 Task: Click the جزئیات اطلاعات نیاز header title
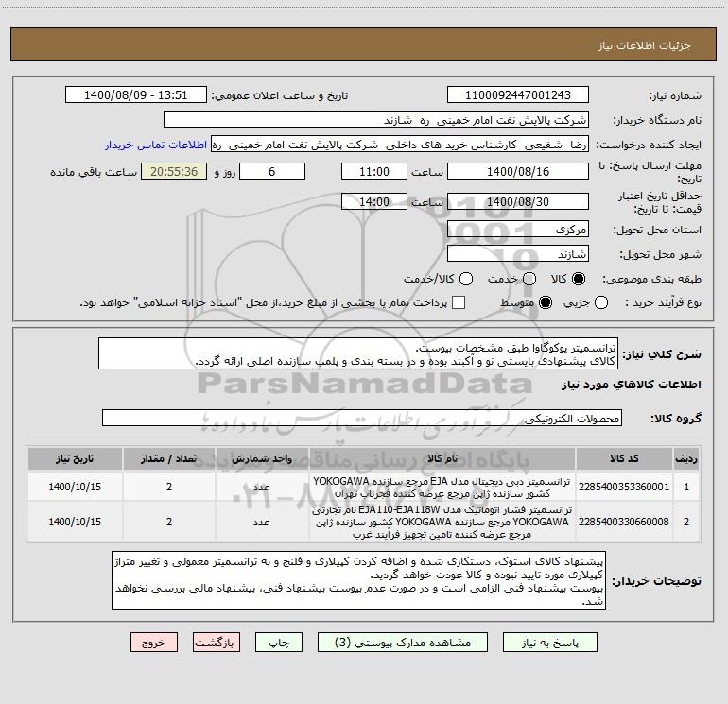(644, 45)
